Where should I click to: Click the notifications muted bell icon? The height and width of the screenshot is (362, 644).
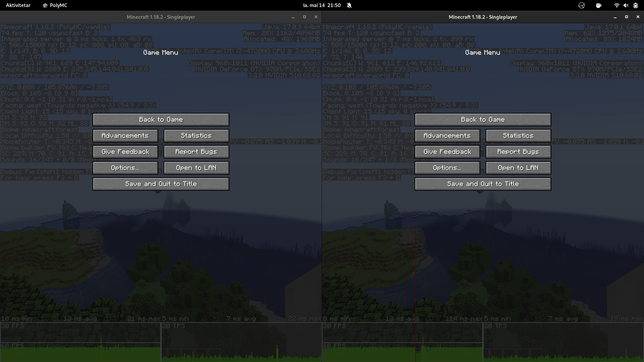pos(349,5)
